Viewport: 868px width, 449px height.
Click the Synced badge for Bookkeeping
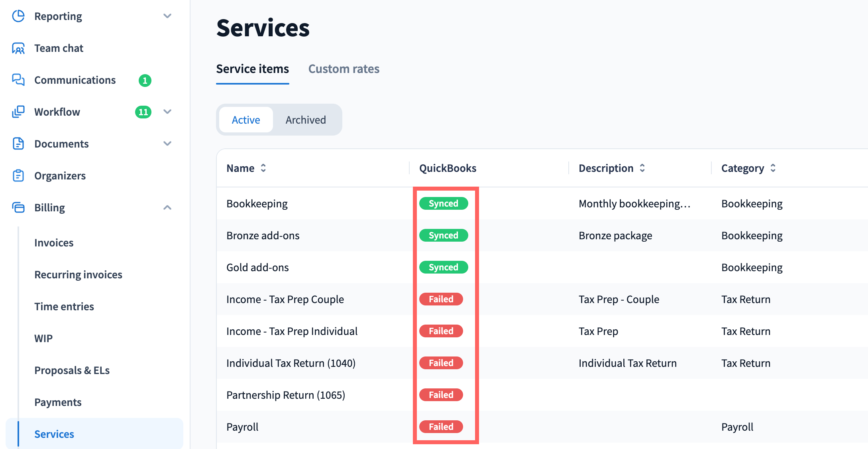[x=443, y=203]
